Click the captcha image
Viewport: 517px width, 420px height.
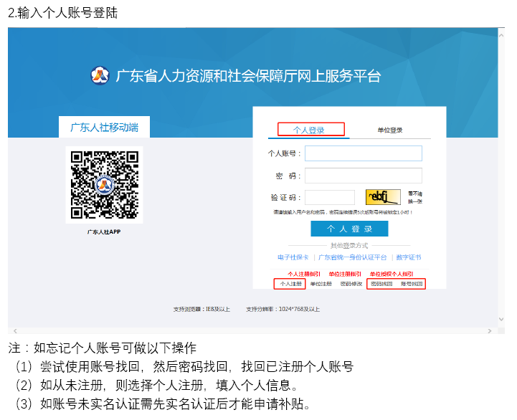(x=383, y=197)
